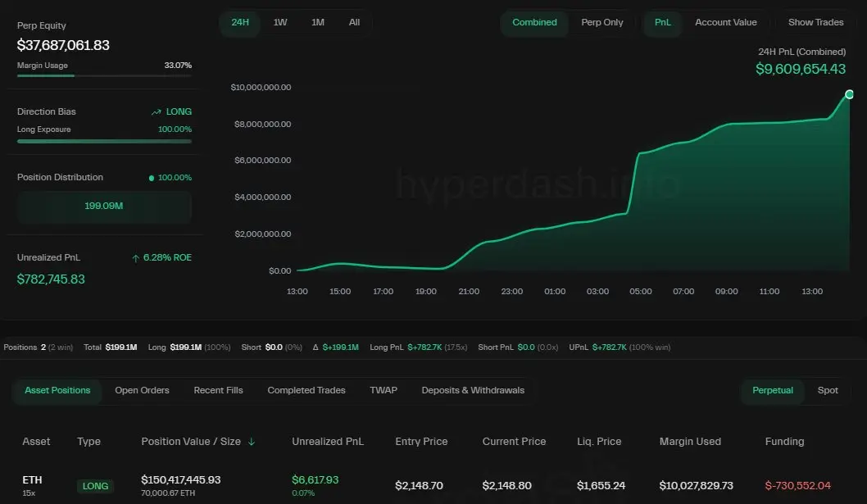Click the $-730,552.04 funding value

point(797,486)
